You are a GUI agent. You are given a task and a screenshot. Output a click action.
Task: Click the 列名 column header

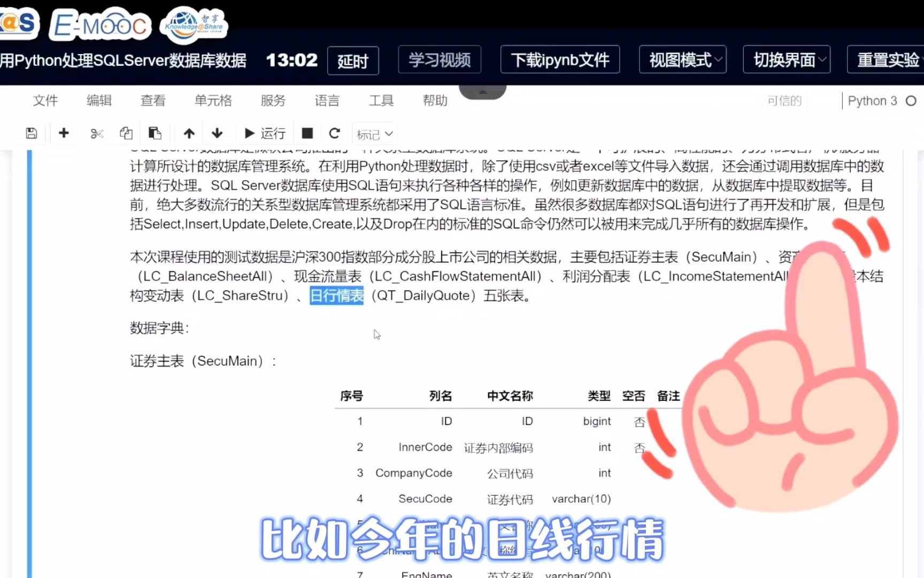[x=441, y=396]
